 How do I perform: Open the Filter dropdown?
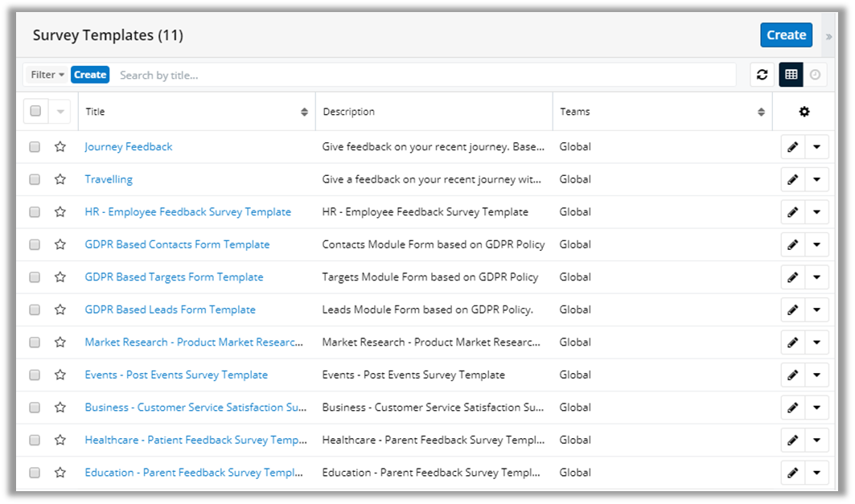tap(47, 75)
